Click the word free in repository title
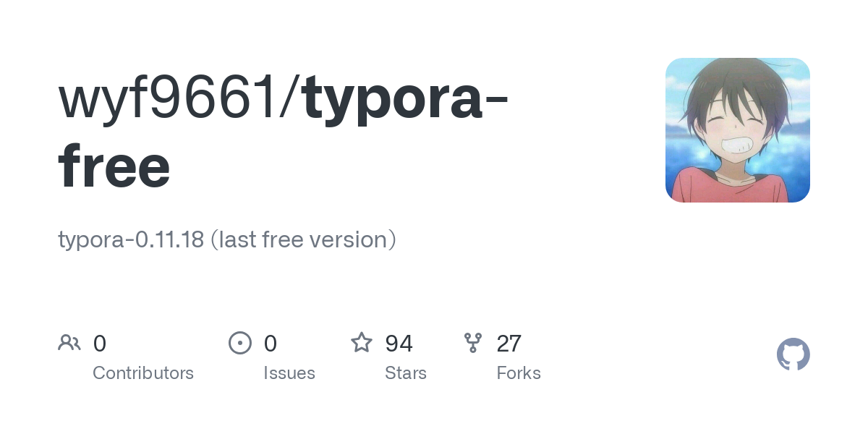868x434 pixels. [114, 167]
